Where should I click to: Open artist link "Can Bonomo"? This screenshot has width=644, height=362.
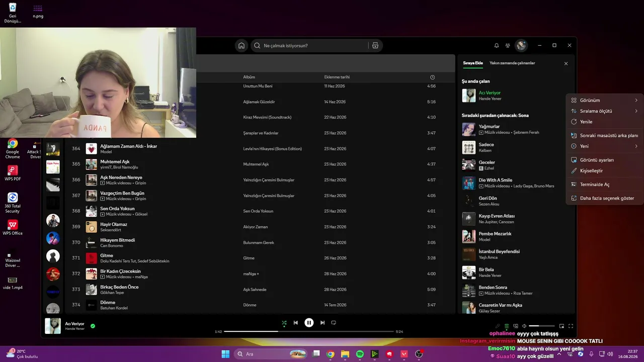tap(111, 245)
